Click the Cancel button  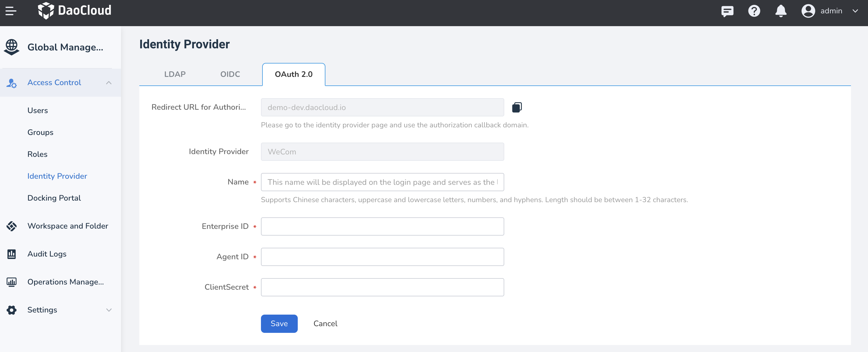click(325, 323)
